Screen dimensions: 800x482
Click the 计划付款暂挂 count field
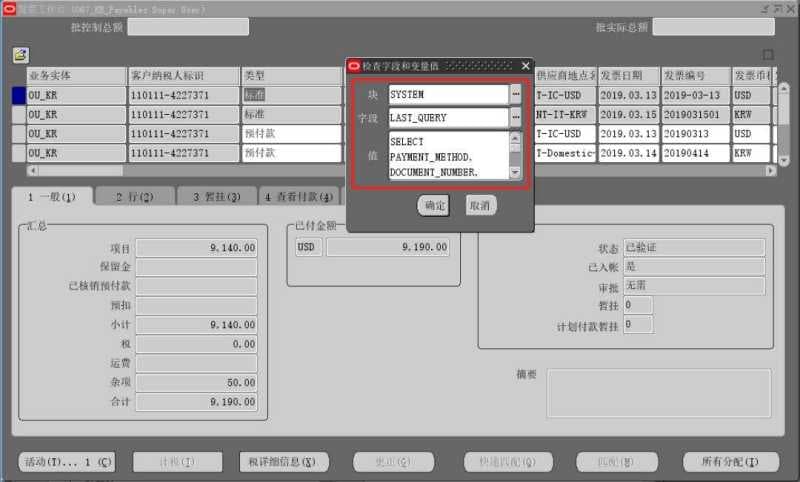coord(638,324)
